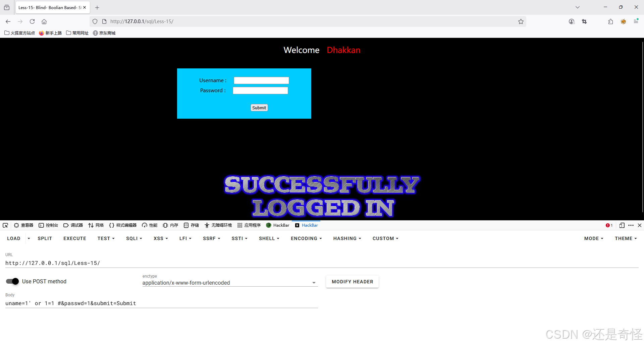Close the Less-15 tab
The image size is (644, 345).
tap(85, 7)
